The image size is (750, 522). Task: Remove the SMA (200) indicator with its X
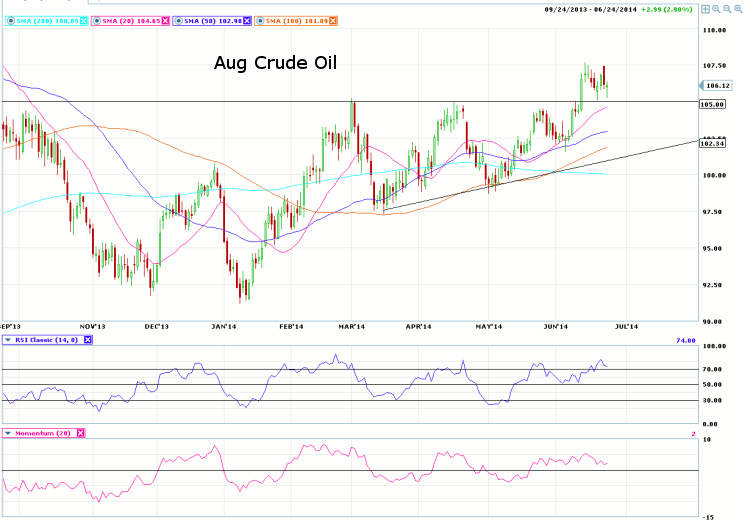click(83, 19)
